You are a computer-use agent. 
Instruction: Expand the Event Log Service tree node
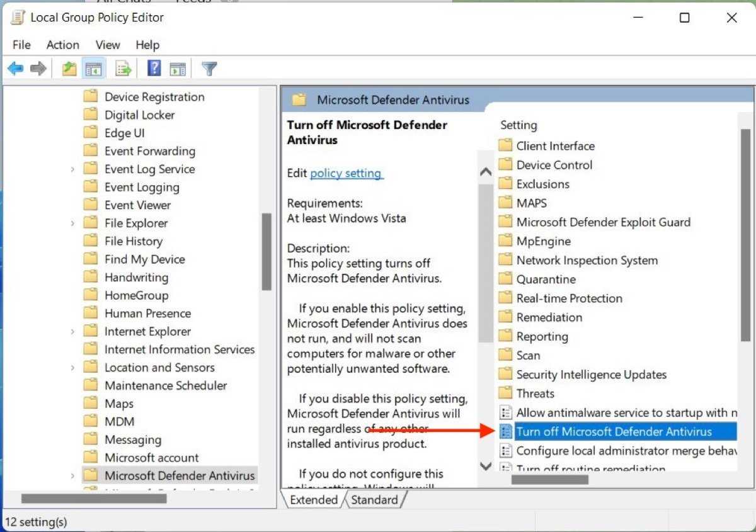pos(72,169)
